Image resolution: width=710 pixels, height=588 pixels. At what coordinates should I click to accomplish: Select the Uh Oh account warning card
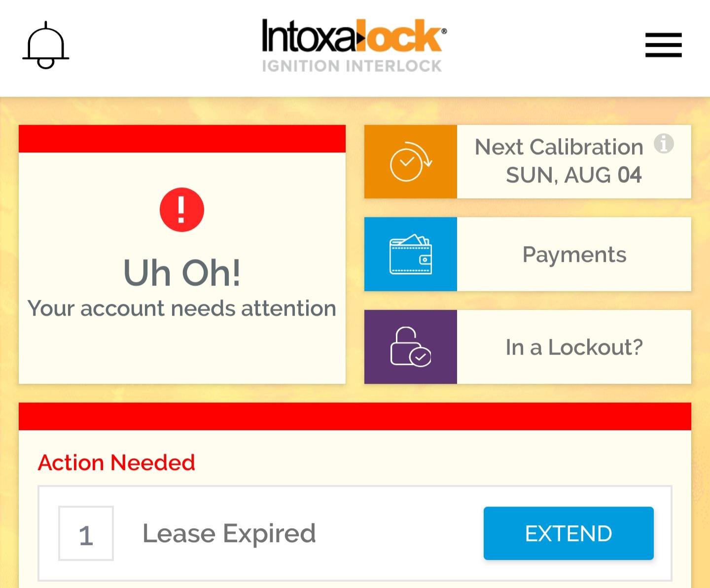[x=181, y=254]
